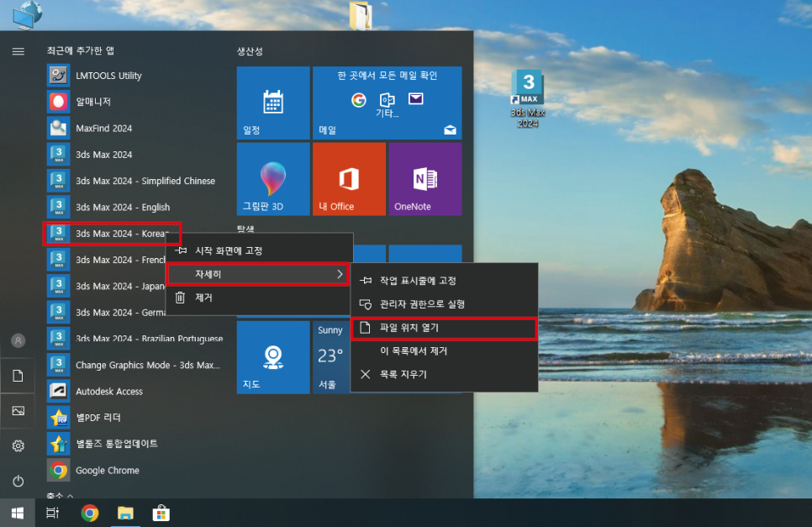Open Task View on the taskbar
The image size is (812, 527).
point(52,513)
